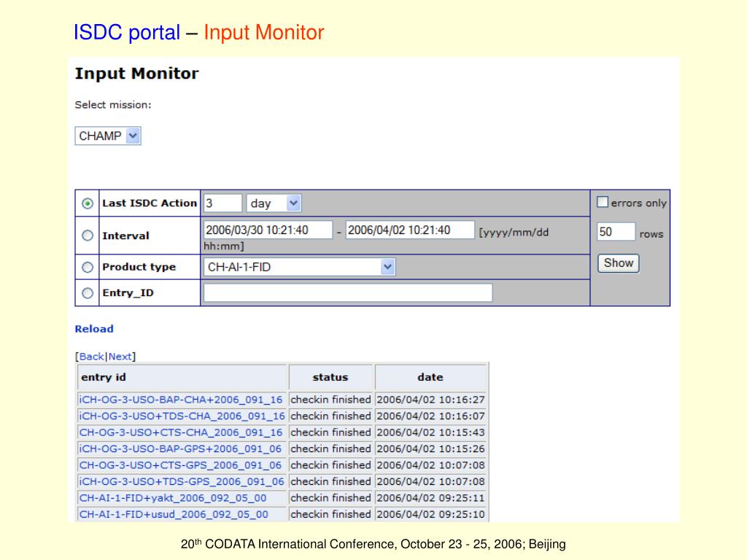Screen dimensions: 747x560
Task: Focus the interval end date field
Action: [x=410, y=230]
